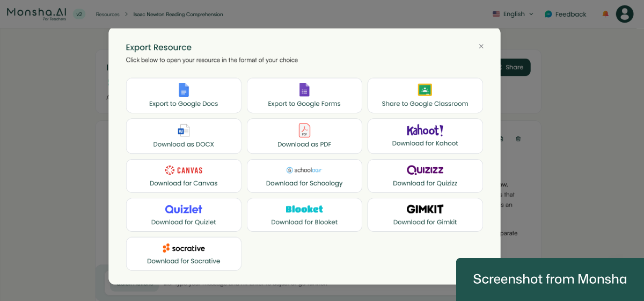Click the PDF file icon

click(304, 130)
